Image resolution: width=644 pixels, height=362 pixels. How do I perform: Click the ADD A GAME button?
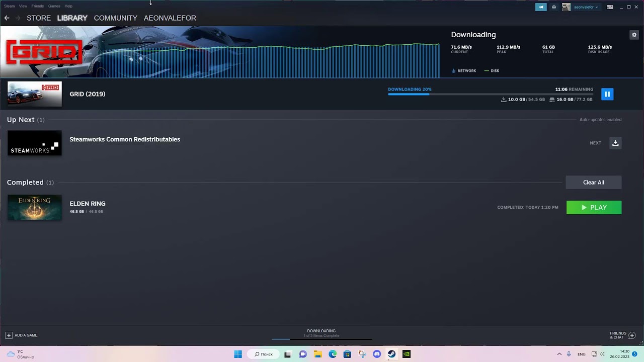pyautogui.click(x=22, y=335)
